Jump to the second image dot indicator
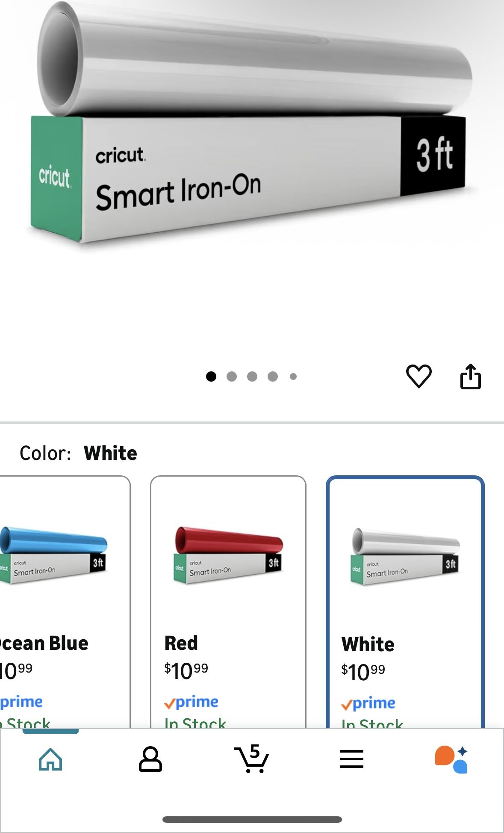 click(x=232, y=376)
